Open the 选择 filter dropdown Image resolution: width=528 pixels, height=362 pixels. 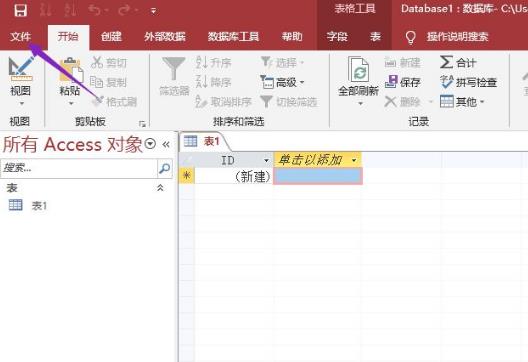click(283, 62)
